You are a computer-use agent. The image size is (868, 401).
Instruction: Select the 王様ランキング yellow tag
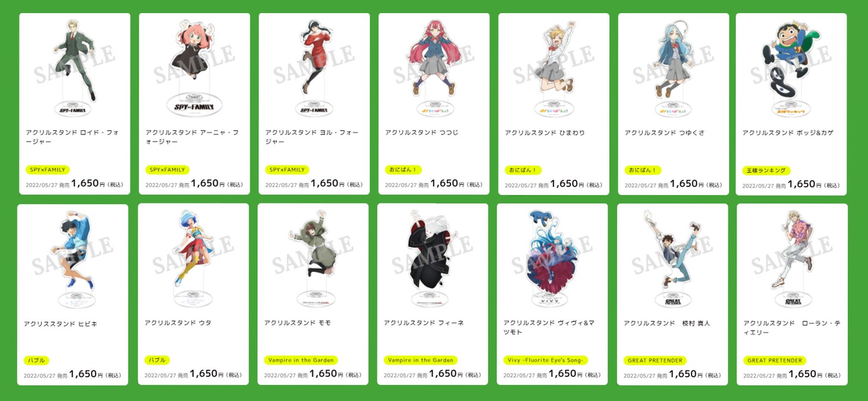click(766, 170)
